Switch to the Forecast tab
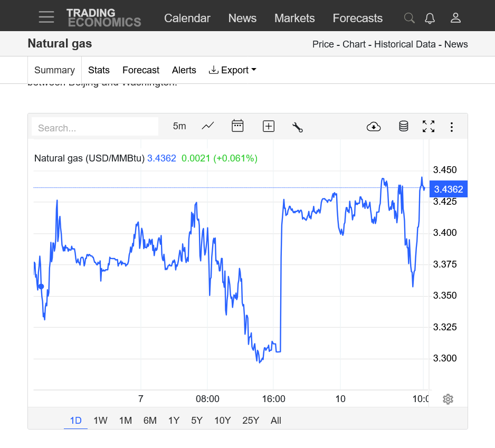The width and height of the screenshot is (495, 448). point(141,70)
